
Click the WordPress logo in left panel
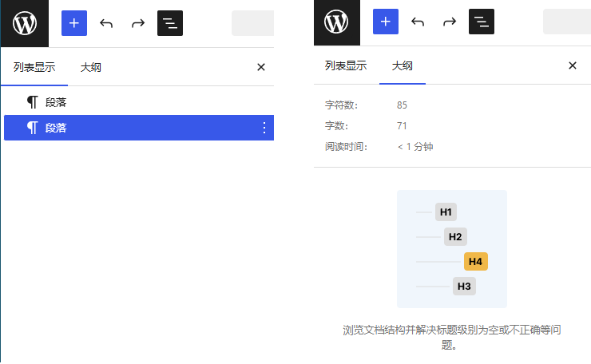click(25, 23)
